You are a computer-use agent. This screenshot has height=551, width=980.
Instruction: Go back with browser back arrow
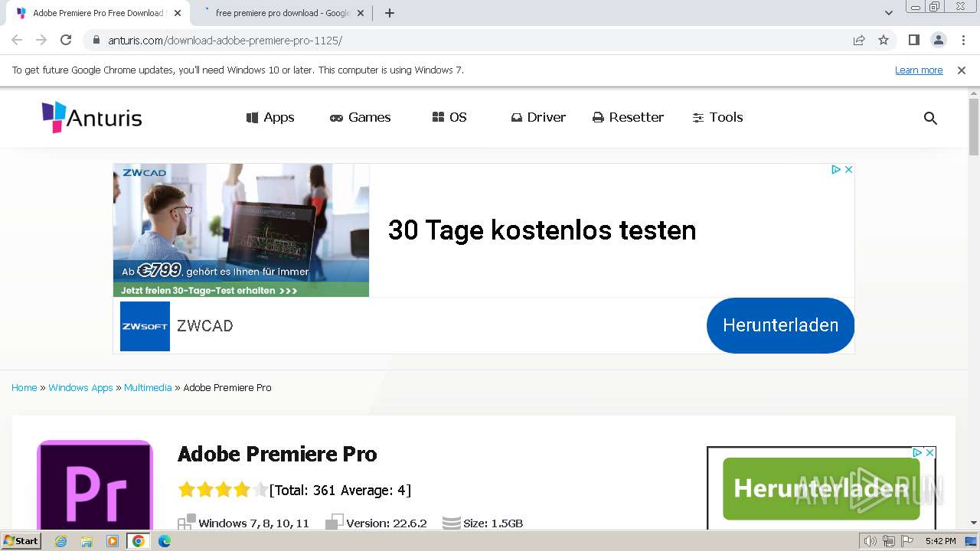click(x=17, y=40)
